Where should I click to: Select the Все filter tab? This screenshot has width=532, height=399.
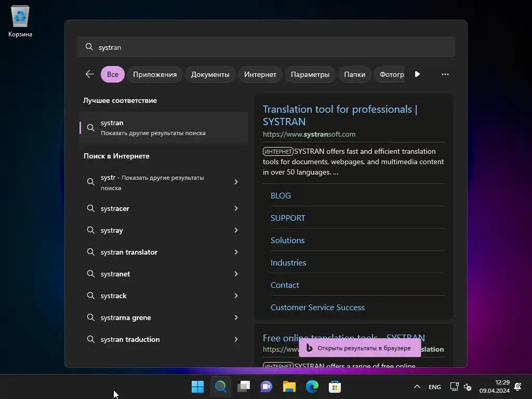click(113, 74)
